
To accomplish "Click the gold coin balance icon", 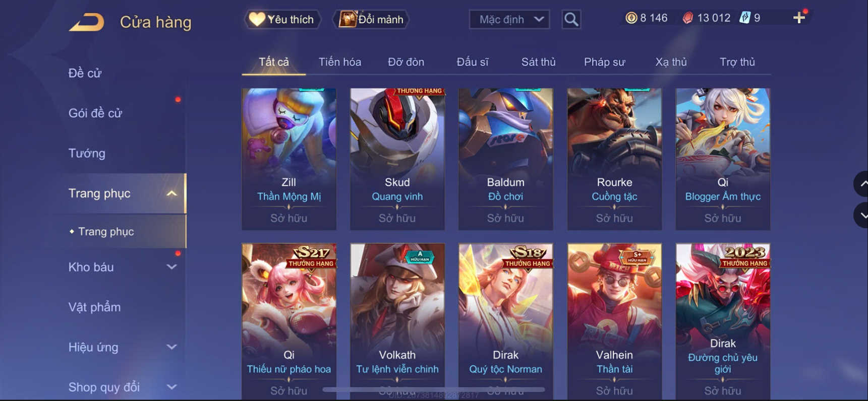I will click(x=631, y=18).
